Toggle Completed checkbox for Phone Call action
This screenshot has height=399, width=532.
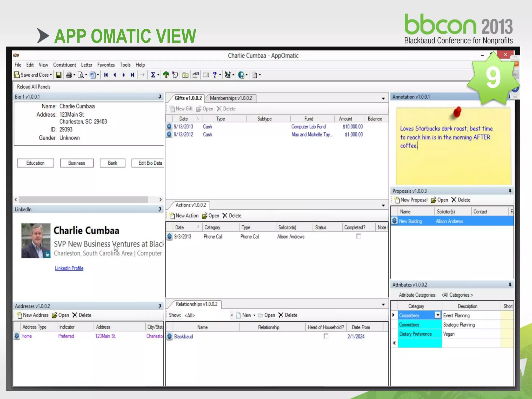pyautogui.click(x=358, y=236)
